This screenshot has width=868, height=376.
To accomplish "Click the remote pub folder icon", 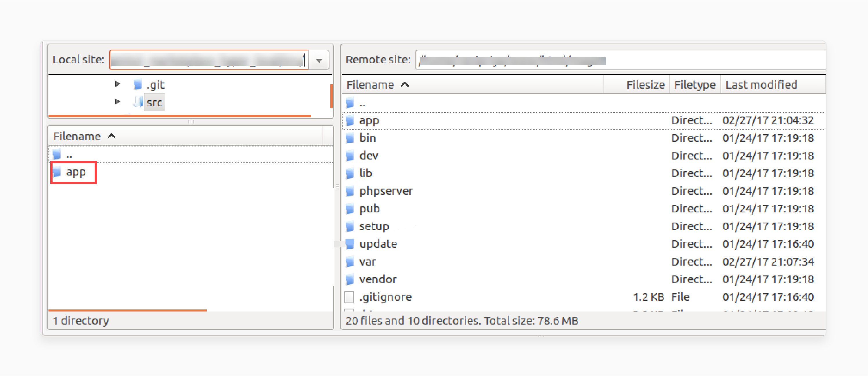I will [x=350, y=209].
